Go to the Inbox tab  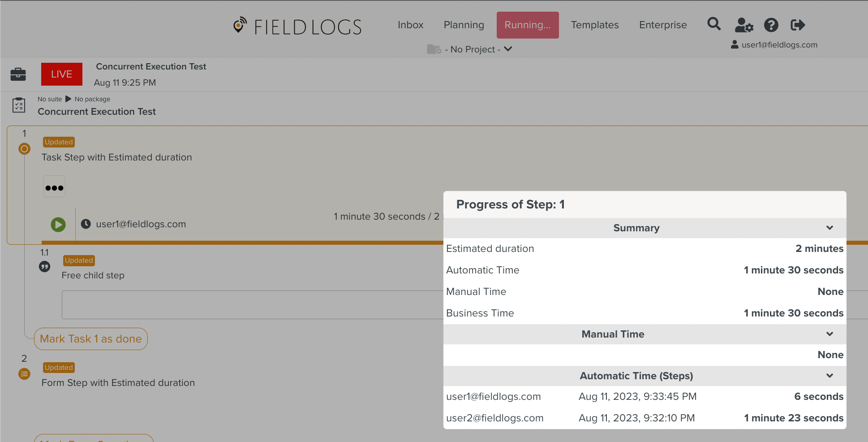point(410,25)
